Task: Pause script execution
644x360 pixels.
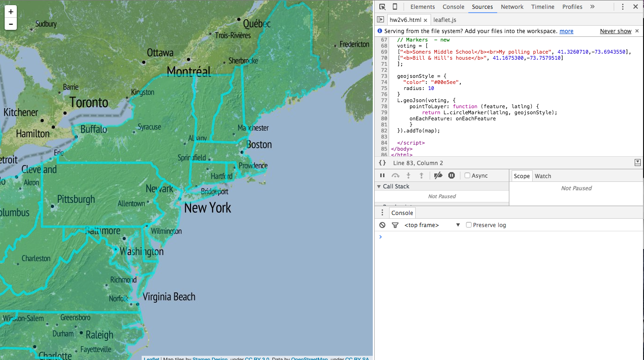Action: coord(382,176)
